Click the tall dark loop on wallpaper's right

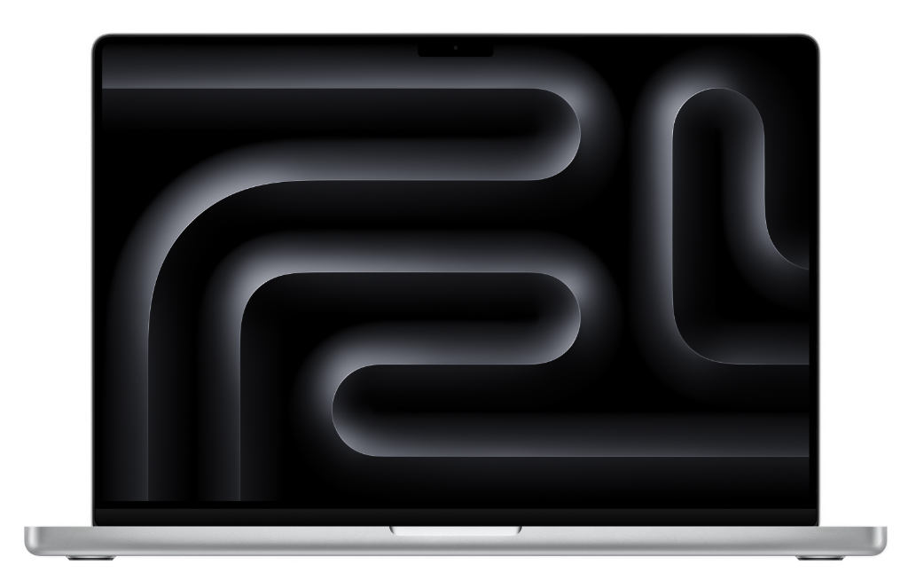coord(718,222)
